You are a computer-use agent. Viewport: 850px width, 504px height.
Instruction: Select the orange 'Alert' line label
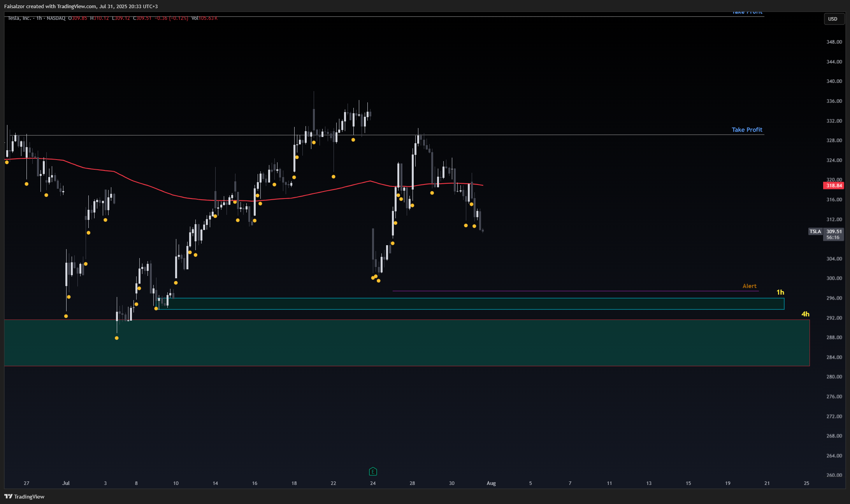[x=750, y=286]
